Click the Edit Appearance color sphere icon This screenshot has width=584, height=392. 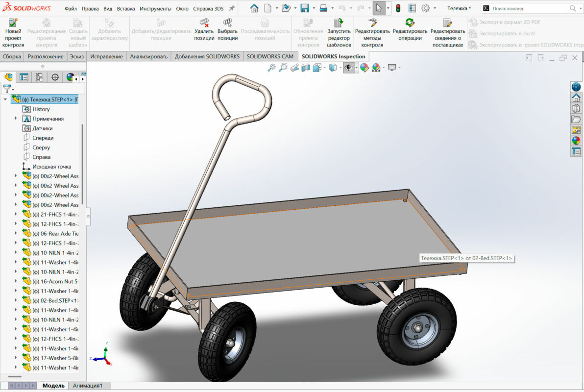(364, 68)
